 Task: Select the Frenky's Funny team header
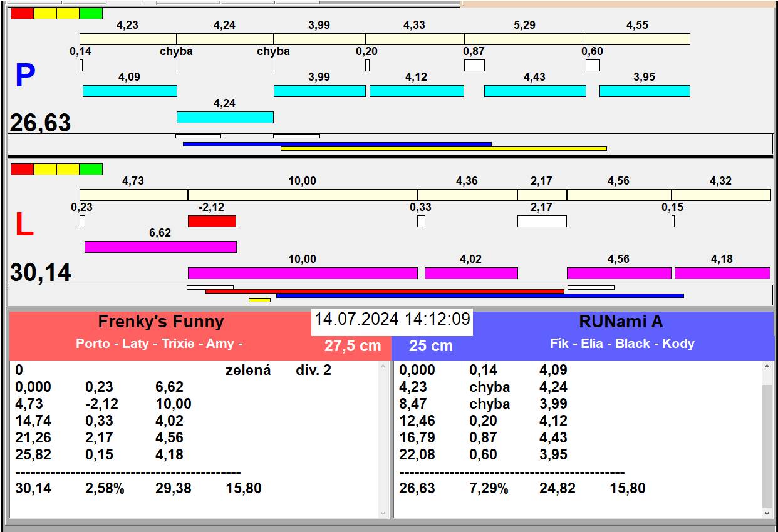[160, 322]
